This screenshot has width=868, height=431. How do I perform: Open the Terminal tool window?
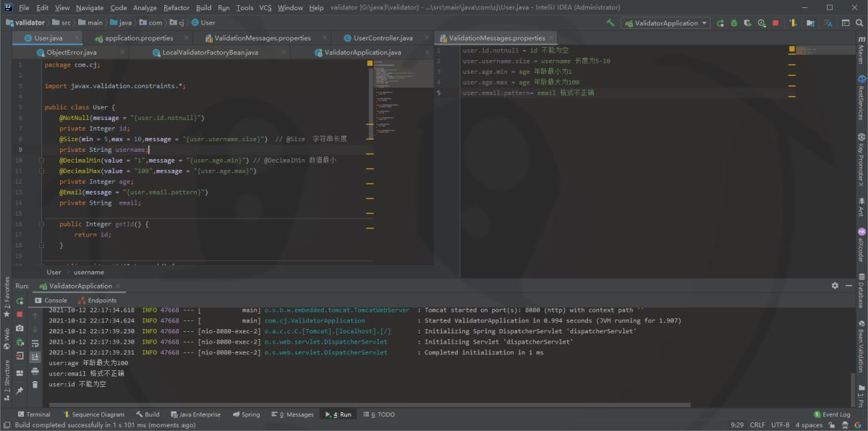[x=34, y=414]
